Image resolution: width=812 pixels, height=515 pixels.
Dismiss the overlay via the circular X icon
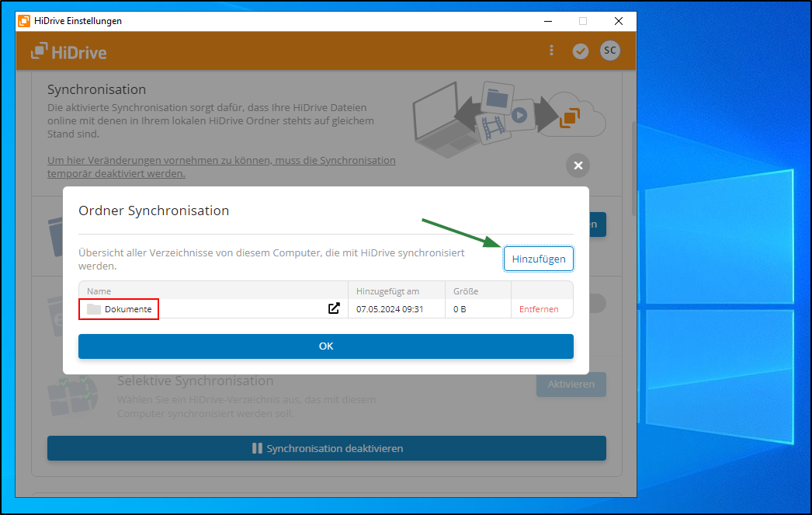pos(578,165)
